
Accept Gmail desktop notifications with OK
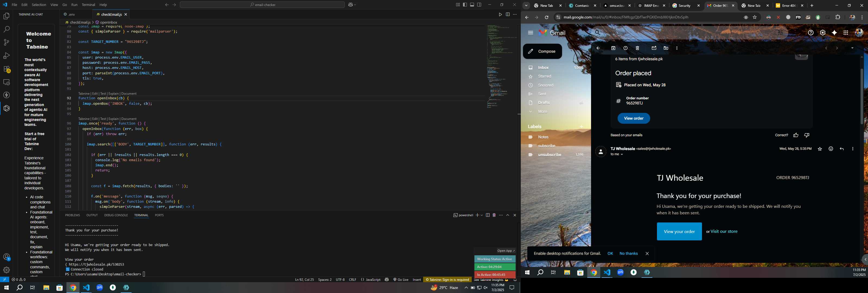pyautogui.click(x=610, y=254)
